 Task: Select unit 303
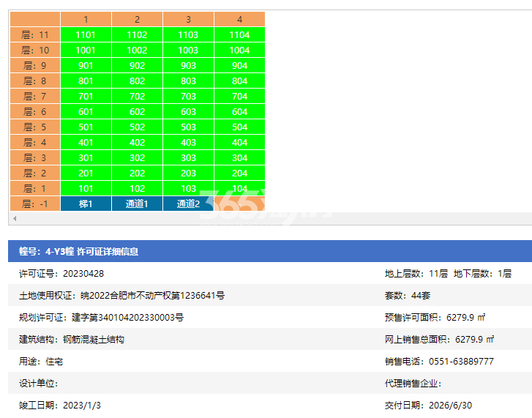click(188, 158)
